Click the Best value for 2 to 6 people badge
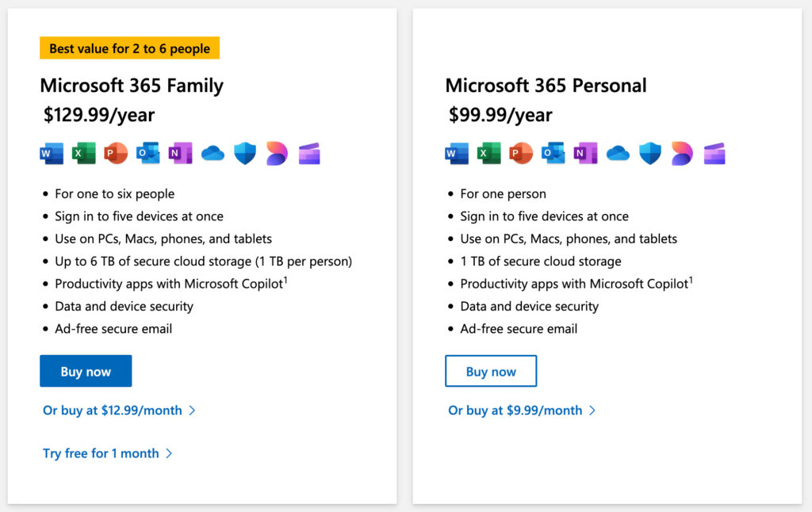This screenshot has height=512, width=812. (x=129, y=48)
